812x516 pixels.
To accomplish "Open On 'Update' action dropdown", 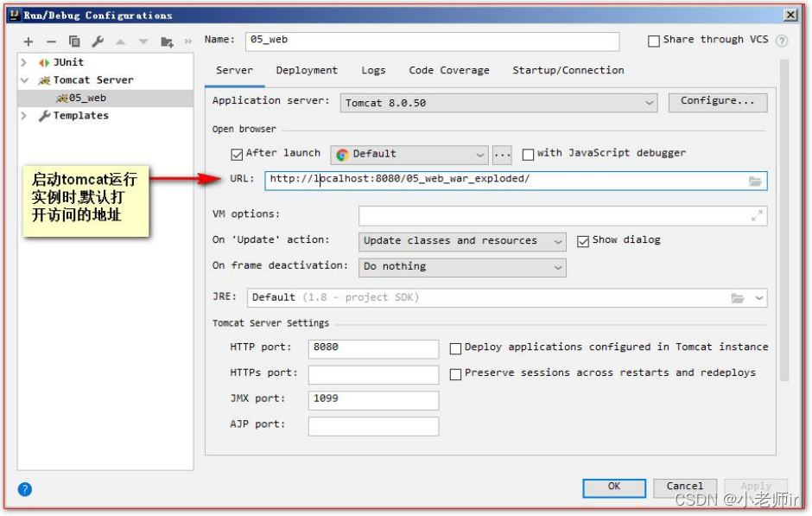I will click(462, 241).
